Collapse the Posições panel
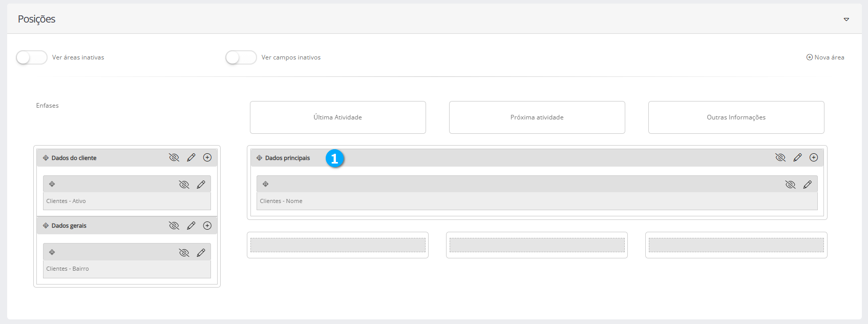 pyautogui.click(x=846, y=19)
